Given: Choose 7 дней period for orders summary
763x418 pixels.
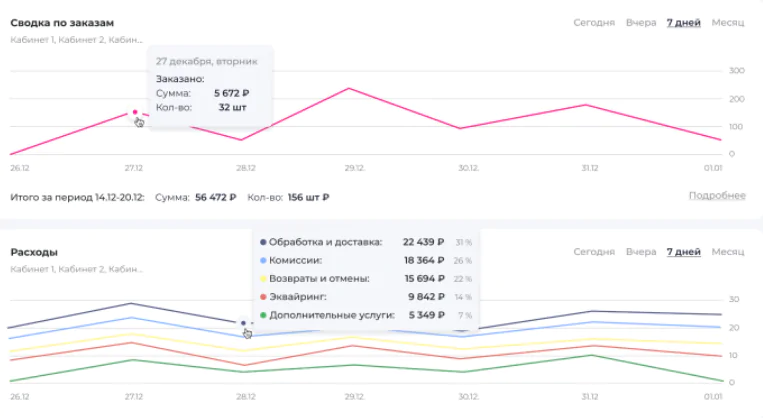Looking at the screenshot, I should 683,22.
